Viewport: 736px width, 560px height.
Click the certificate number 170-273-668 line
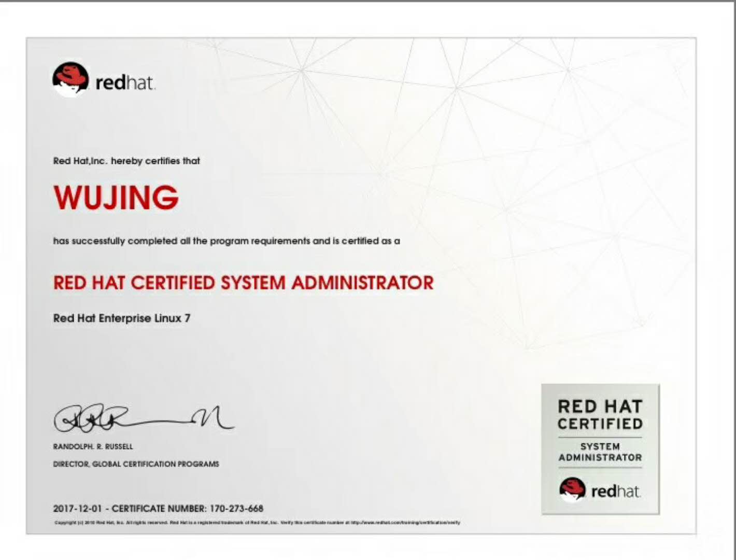point(158,508)
